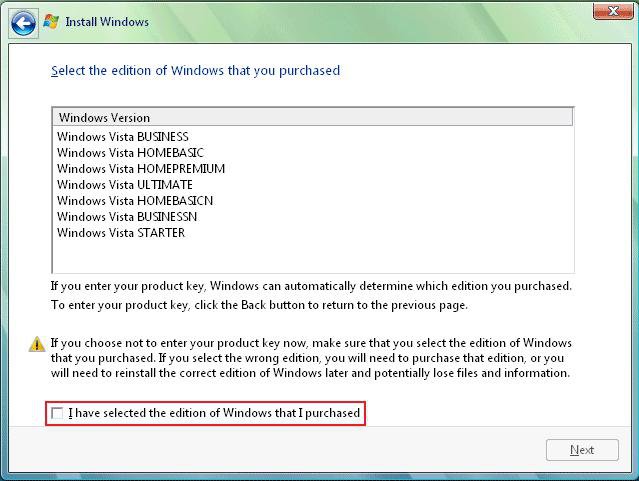
Task: Select Windows Vista HOMEBASIC edition
Action: pos(130,152)
